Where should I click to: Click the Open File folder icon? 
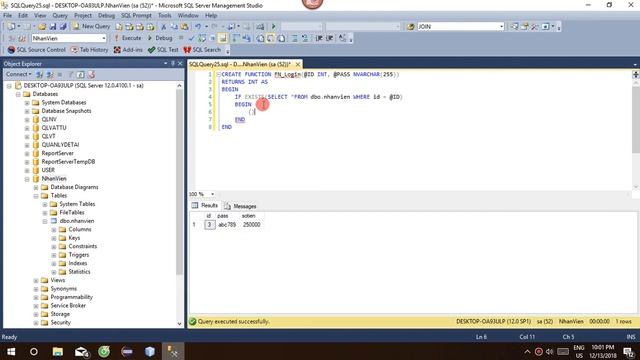click(42, 27)
